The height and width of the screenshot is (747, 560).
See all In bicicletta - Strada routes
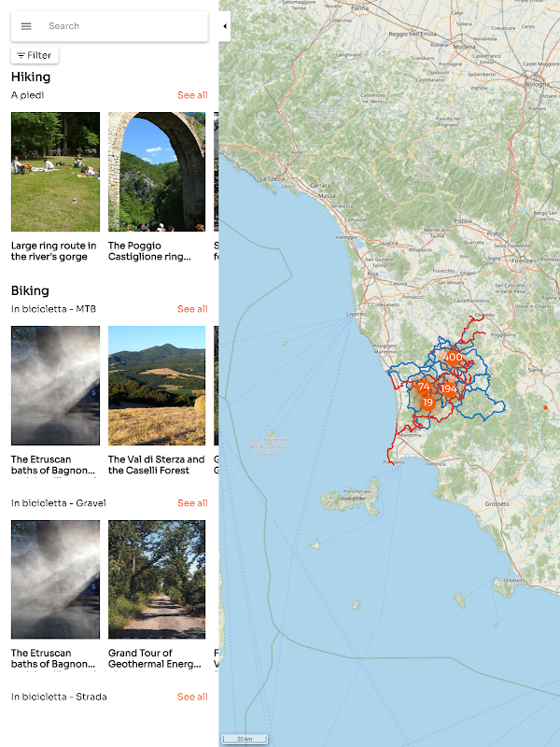click(192, 697)
